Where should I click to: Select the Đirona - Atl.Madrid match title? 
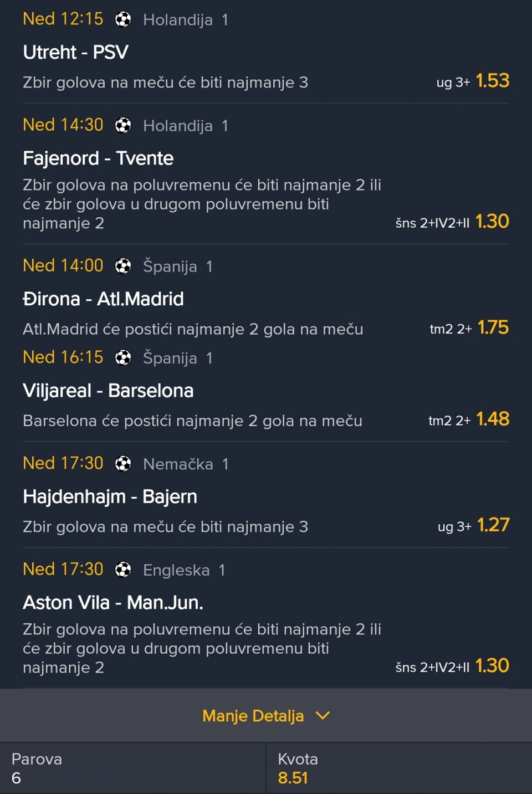pos(103,299)
